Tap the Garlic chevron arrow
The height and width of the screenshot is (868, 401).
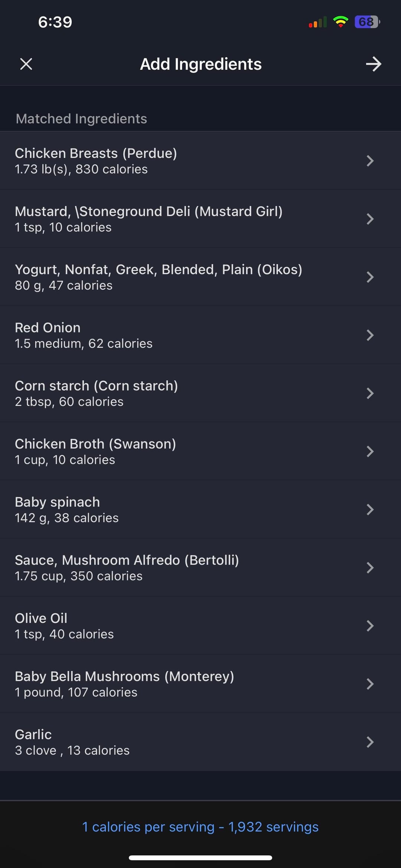[x=370, y=742]
